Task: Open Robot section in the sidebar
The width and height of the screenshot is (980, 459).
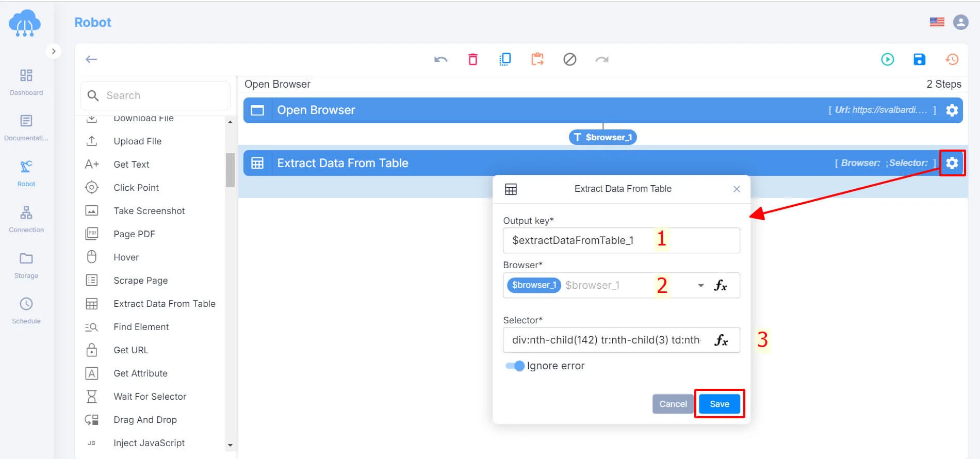Action: click(x=26, y=173)
